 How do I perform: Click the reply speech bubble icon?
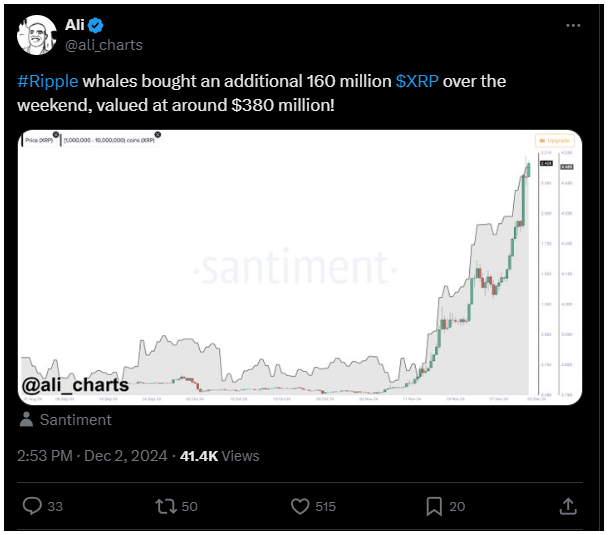(x=32, y=506)
